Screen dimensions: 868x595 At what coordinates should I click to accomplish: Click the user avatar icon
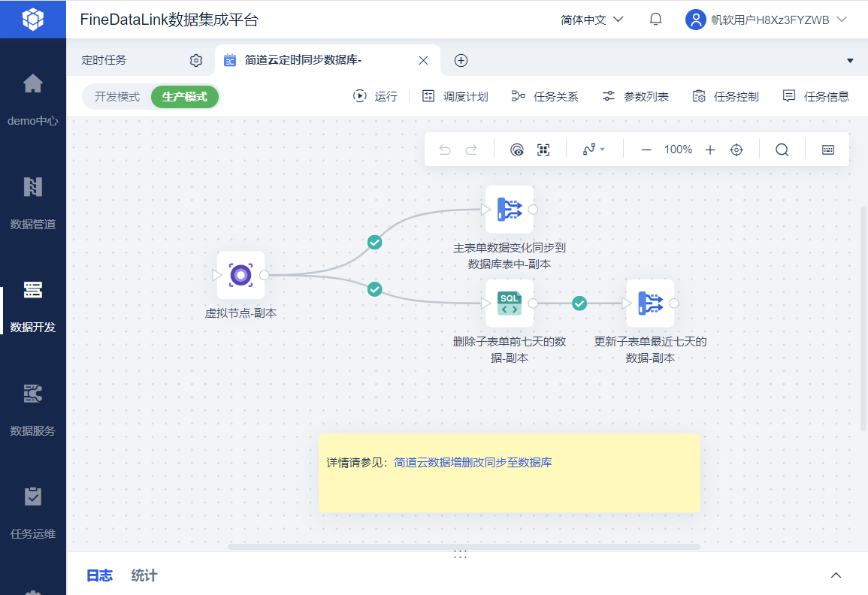[695, 20]
